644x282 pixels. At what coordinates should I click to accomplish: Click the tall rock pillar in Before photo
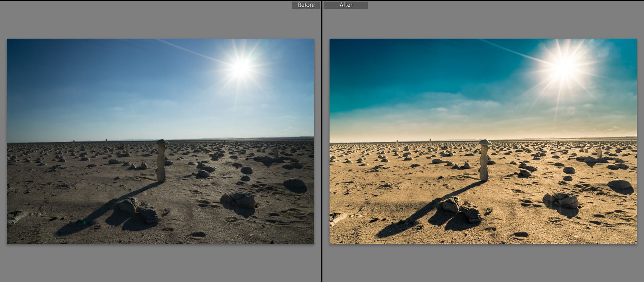(x=161, y=163)
